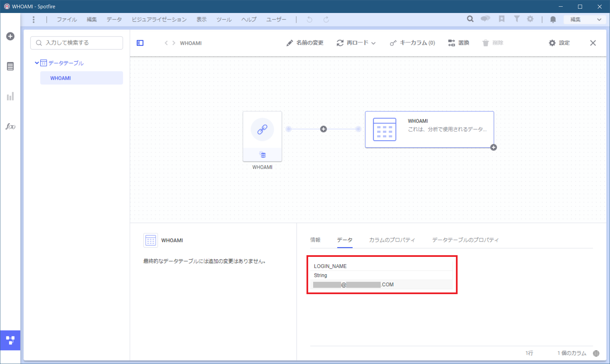Image resolution: width=610 pixels, height=364 pixels.
Task: Click the plus node between source and table
Action: coord(323,129)
